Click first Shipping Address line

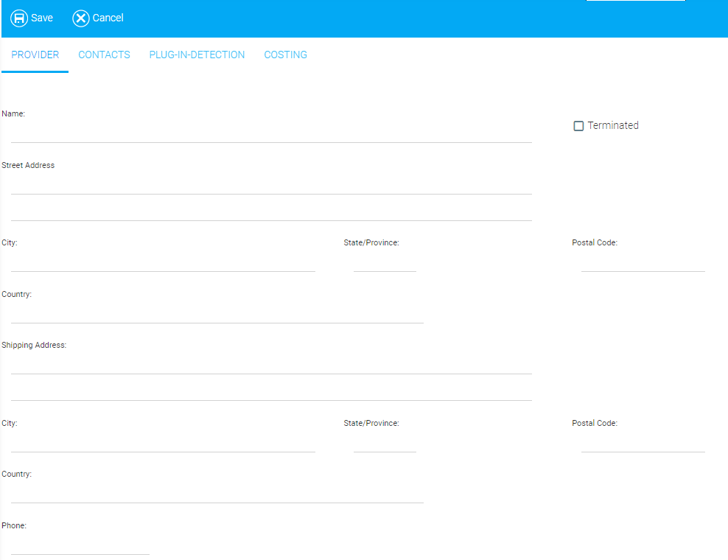[x=271, y=365]
